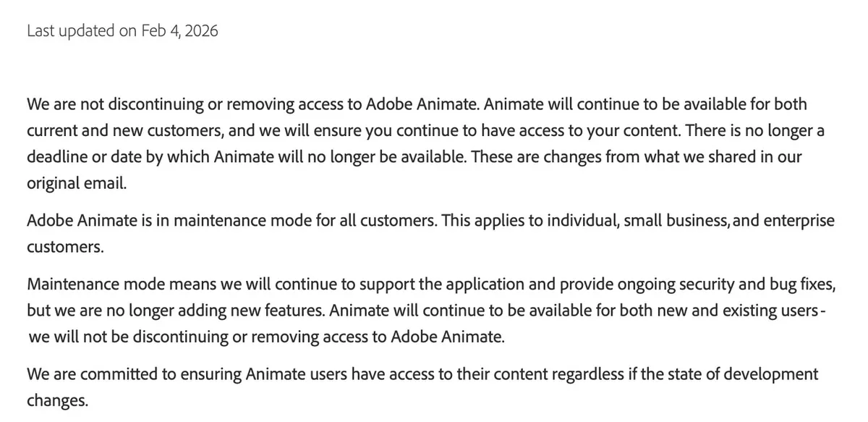Click the opening words "We are not discontinuing"
Screen dimensions: 868x422
pyautogui.click(x=114, y=104)
